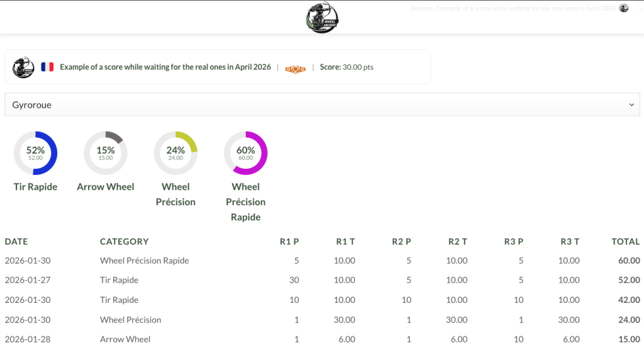Click the R3 P column header
The width and height of the screenshot is (644, 347).
click(514, 241)
